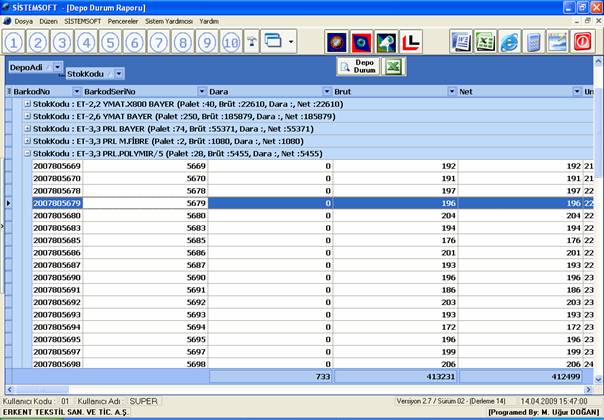Open the Internet Explorer icon in toolbar

tap(509, 42)
